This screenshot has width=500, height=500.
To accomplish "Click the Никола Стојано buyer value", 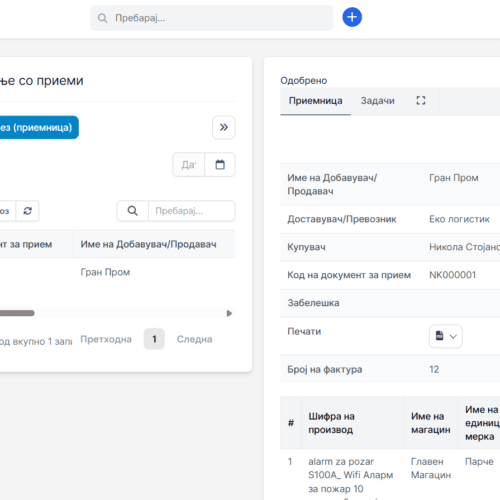I will click(464, 247).
